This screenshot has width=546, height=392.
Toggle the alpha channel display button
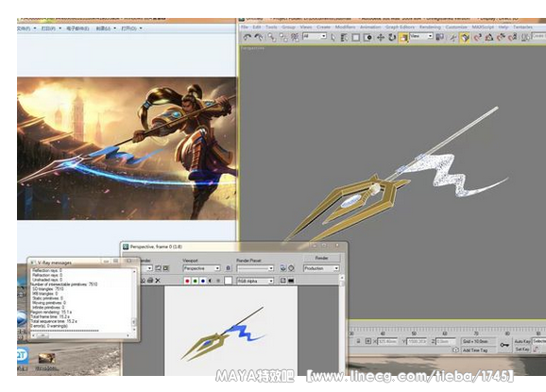click(x=211, y=281)
